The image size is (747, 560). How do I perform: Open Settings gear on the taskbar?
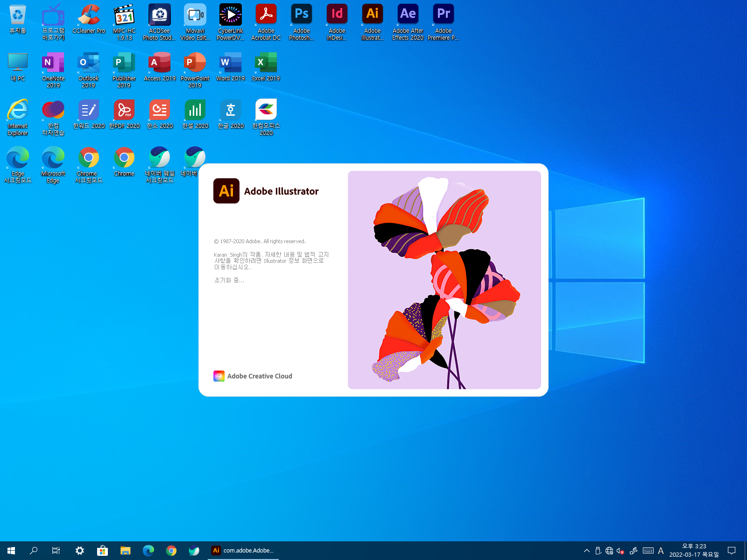(x=80, y=551)
